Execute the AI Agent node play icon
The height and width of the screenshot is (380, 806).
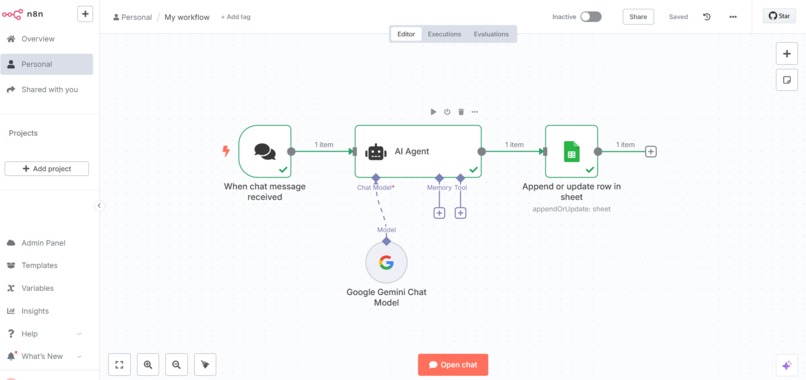pyautogui.click(x=433, y=112)
